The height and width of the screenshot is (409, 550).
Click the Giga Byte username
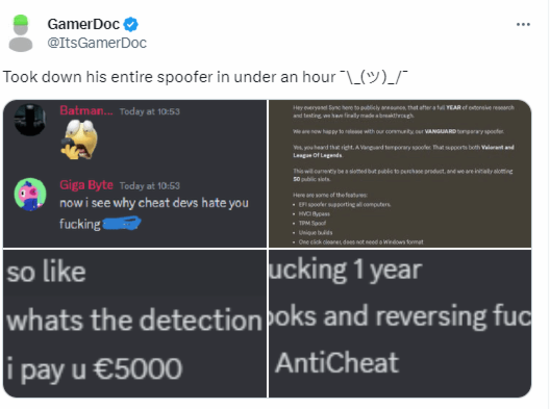[86, 185]
